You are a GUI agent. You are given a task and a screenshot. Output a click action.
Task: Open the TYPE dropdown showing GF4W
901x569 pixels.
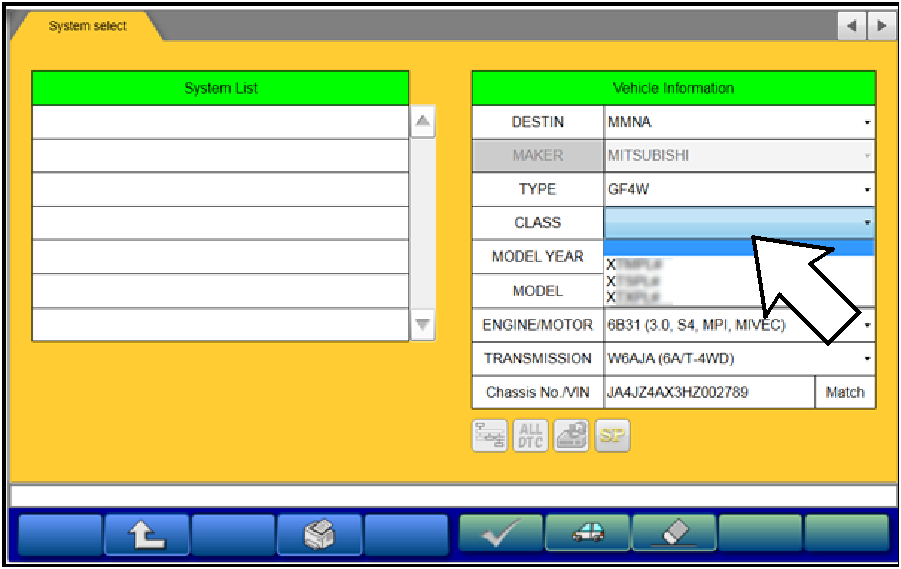(739, 189)
